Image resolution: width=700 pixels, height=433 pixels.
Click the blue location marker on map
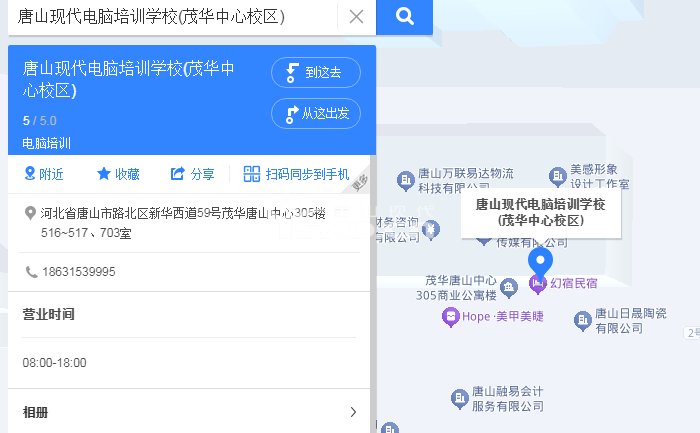tap(540, 263)
